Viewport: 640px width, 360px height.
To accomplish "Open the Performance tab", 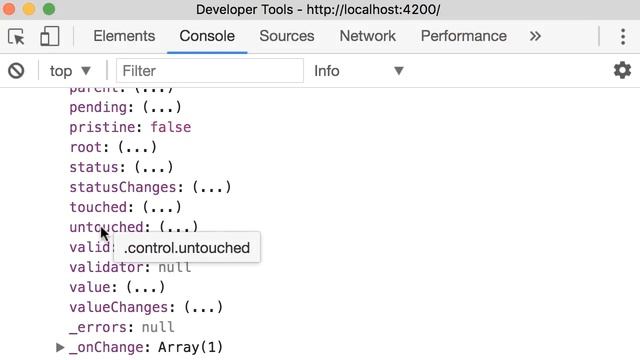I will click(464, 36).
